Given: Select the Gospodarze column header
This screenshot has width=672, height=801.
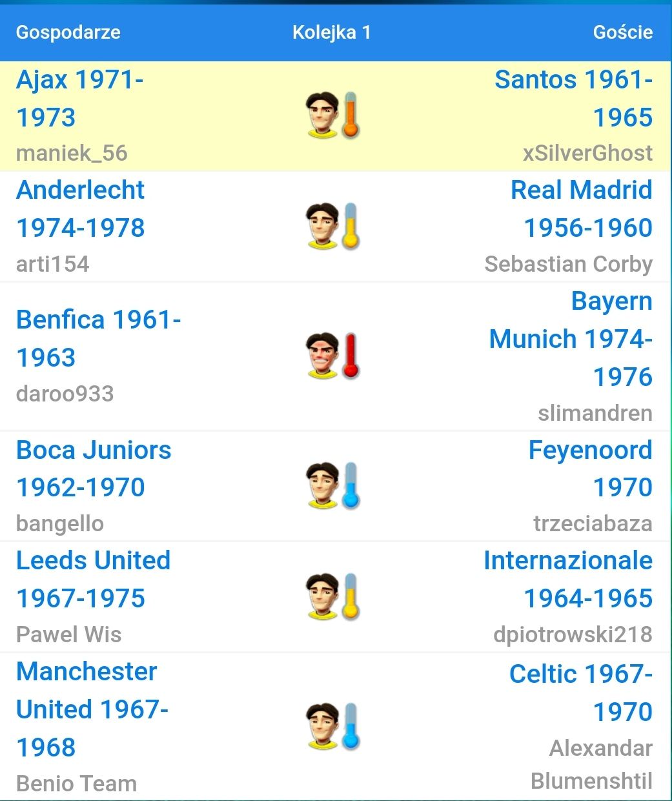Looking at the screenshot, I should 68,32.
